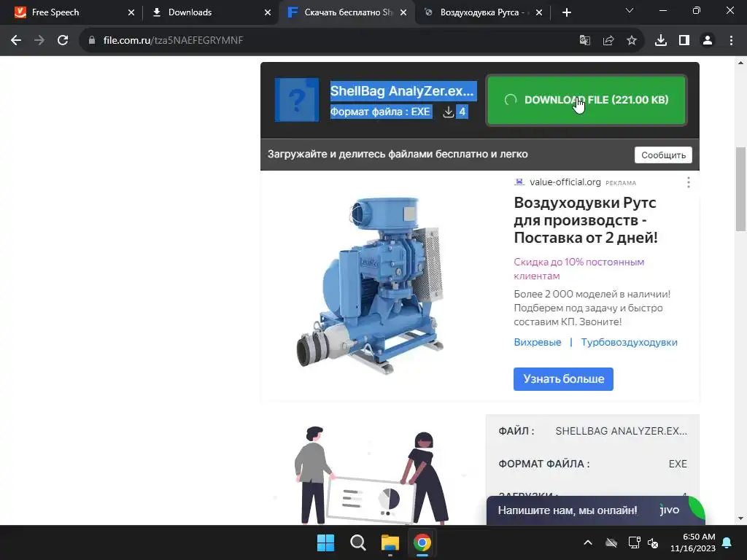Click the Скидка до 10% link
747x560 pixels.
point(578,268)
